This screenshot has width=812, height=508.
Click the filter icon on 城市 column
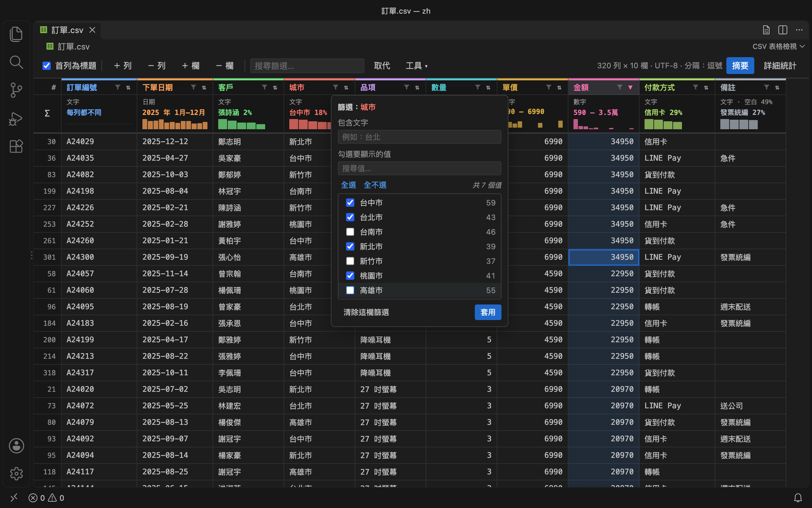[336, 87]
